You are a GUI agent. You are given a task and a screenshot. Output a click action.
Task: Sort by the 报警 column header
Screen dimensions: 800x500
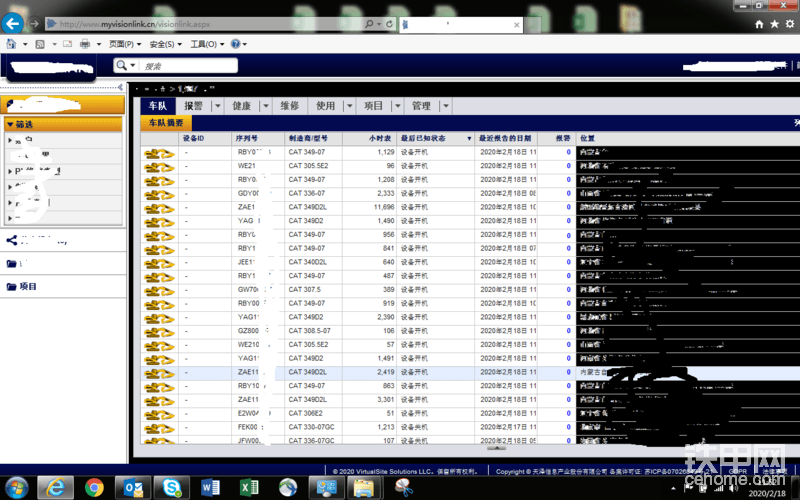pyautogui.click(x=557, y=138)
